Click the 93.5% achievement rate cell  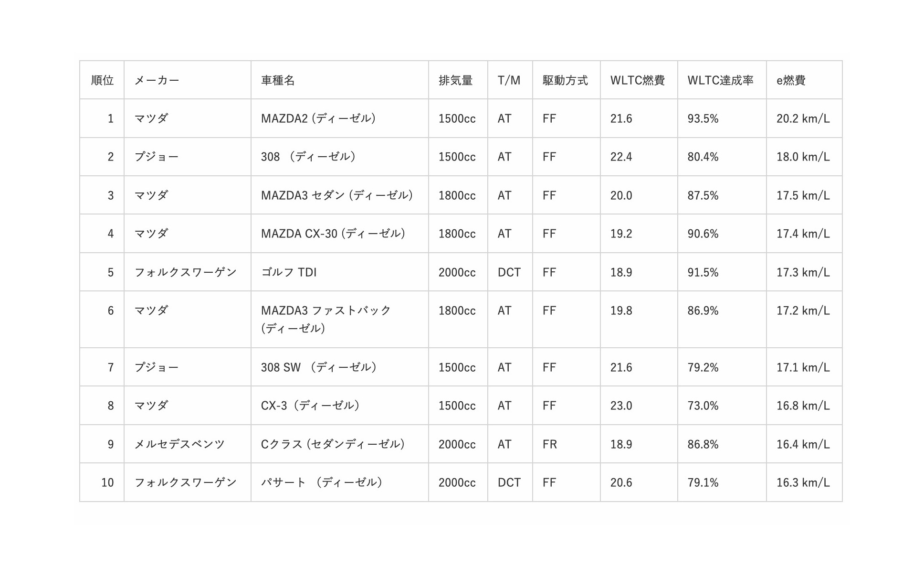pos(703,118)
